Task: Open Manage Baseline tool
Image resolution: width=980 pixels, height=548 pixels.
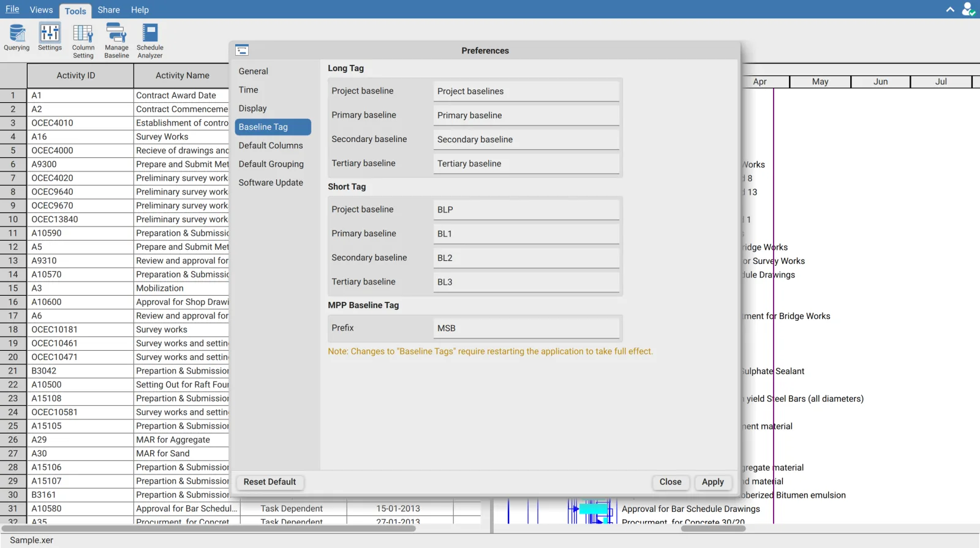Action: pos(116,41)
